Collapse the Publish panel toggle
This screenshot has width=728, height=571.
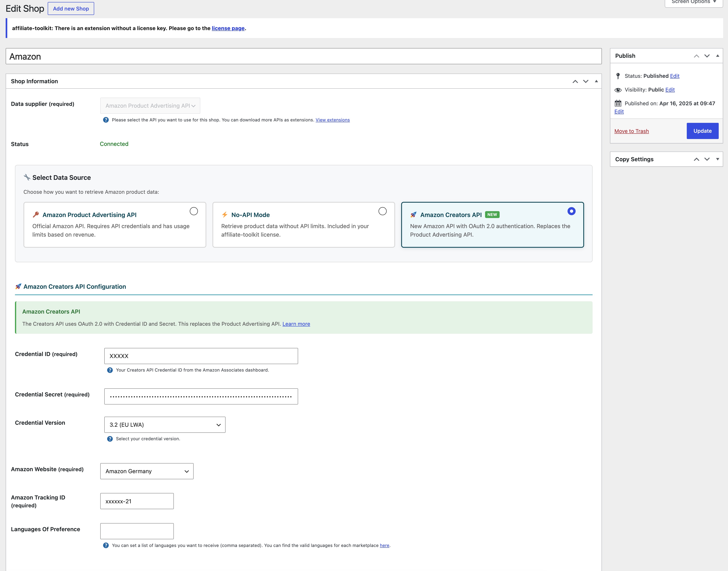tap(718, 56)
